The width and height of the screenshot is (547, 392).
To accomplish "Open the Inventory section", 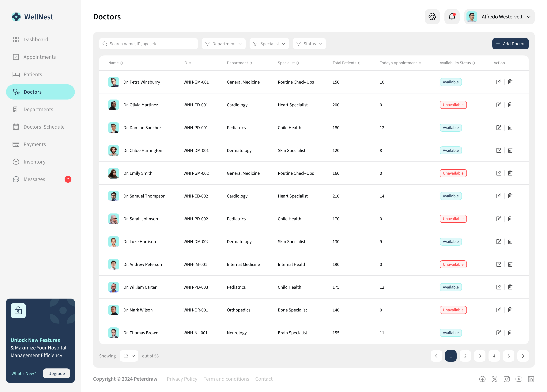I will (x=35, y=162).
